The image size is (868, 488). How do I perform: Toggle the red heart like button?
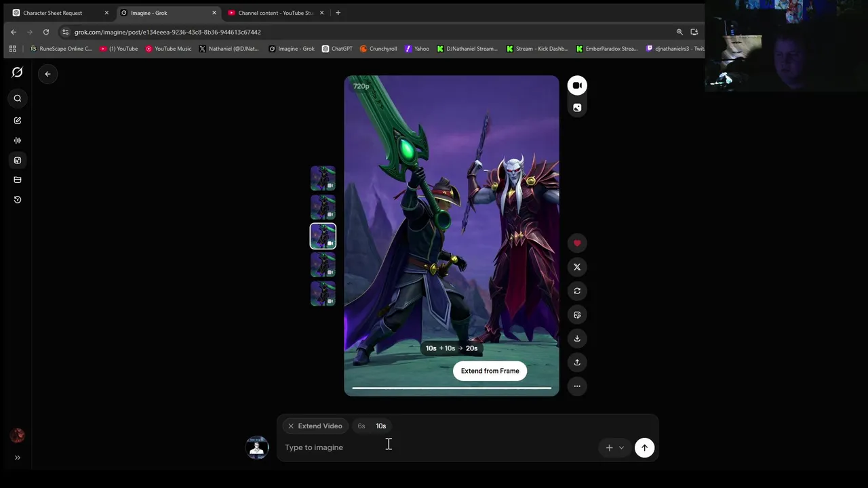click(577, 243)
